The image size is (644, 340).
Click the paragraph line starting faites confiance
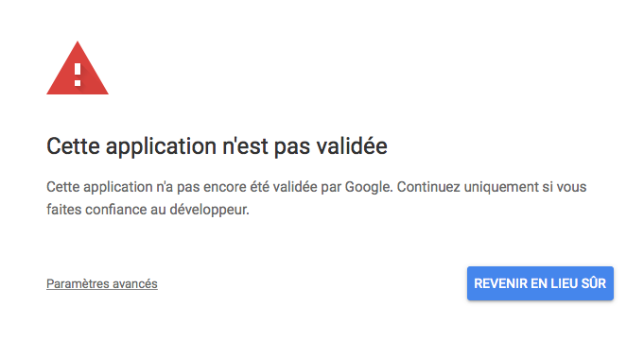[148, 210]
